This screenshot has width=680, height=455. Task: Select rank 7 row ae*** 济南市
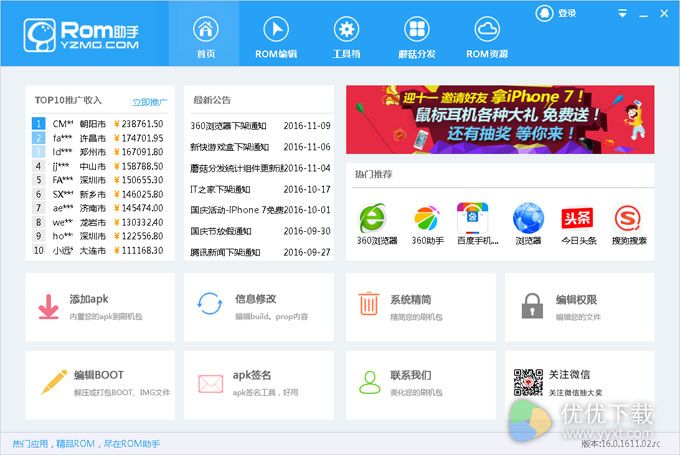pyautogui.click(x=98, y=208)
